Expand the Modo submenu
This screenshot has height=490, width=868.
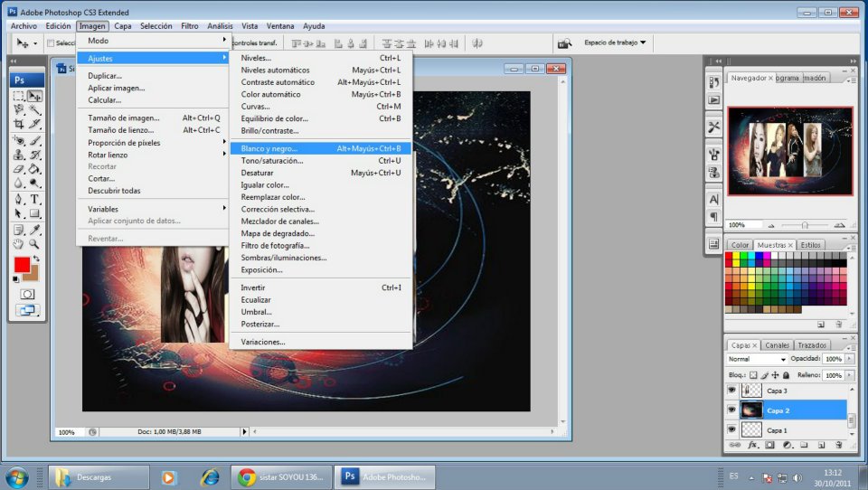tap(152, 41)
